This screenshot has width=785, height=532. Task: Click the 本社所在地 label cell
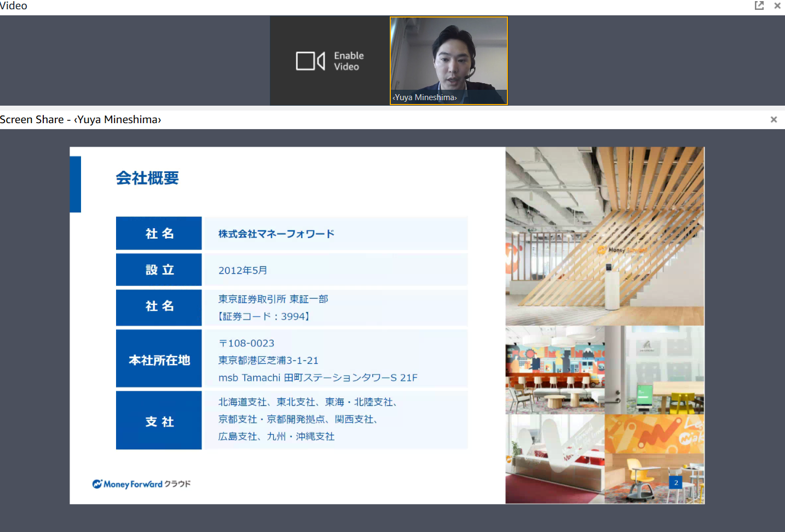(159, 358)
